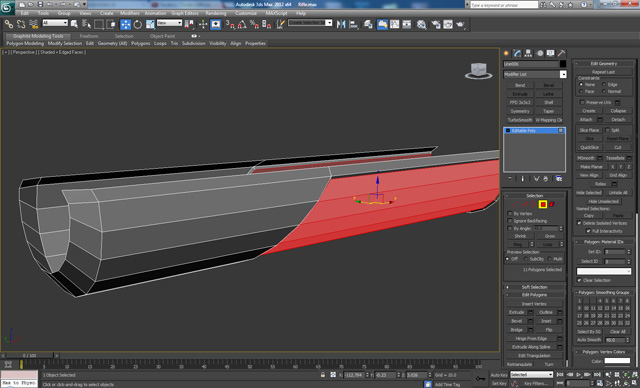Open the MAXScript menu
The height and width of the screenshot is (388, 640).
(x=276, y=13)
